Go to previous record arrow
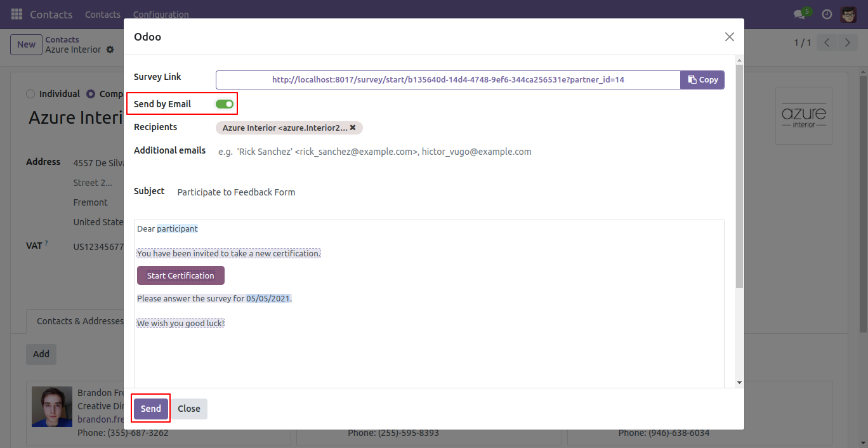 click(827, 43)
